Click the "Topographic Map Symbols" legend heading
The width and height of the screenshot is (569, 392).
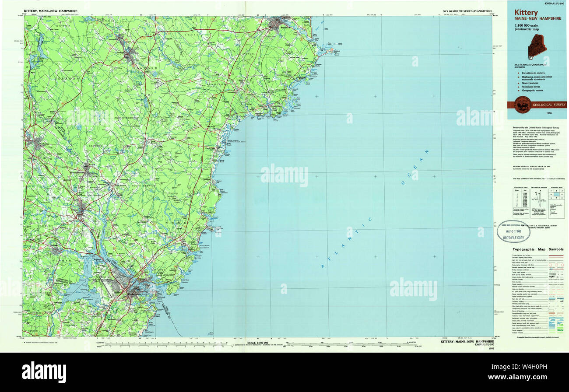pos(538,249)
